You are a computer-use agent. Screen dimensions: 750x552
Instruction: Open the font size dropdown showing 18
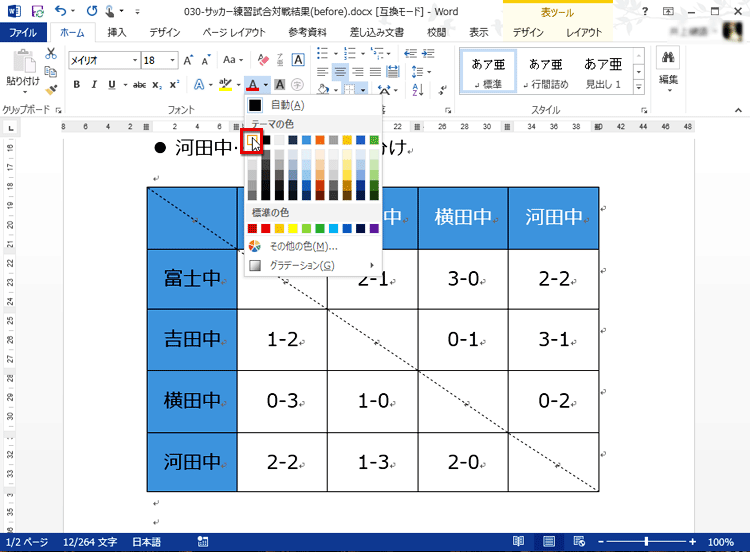tap(172, 60)
